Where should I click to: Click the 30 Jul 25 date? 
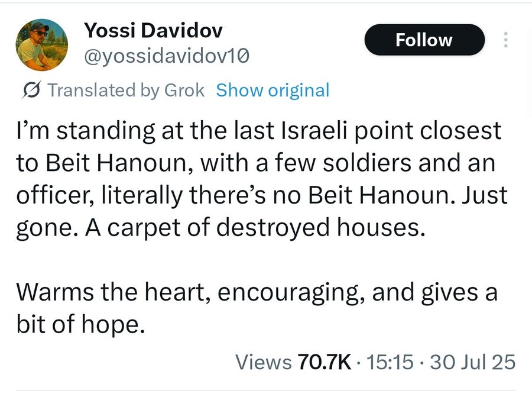click(x=473, y=362)
